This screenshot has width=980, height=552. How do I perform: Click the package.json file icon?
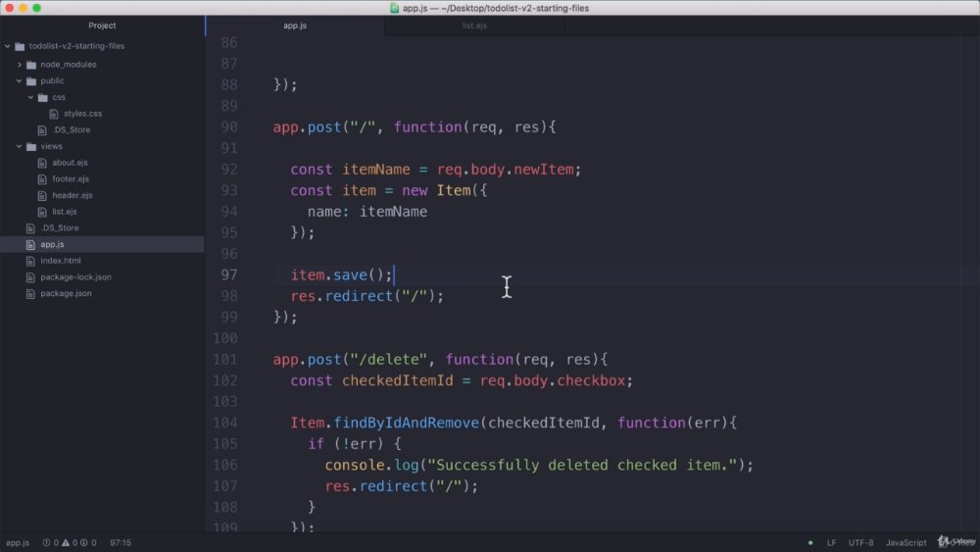pyautogui.click(x=30, y=293)
